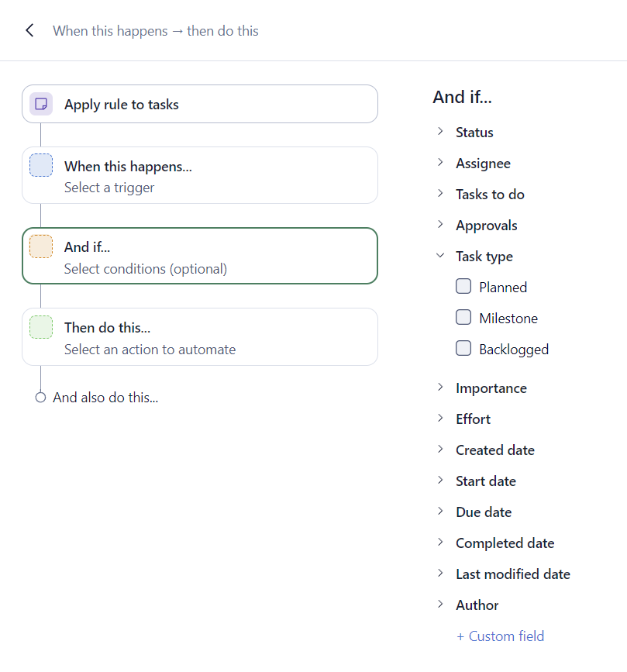The image size is (627, 672).
Task: Click the purple task note icon
Action: tap(41, 104)
